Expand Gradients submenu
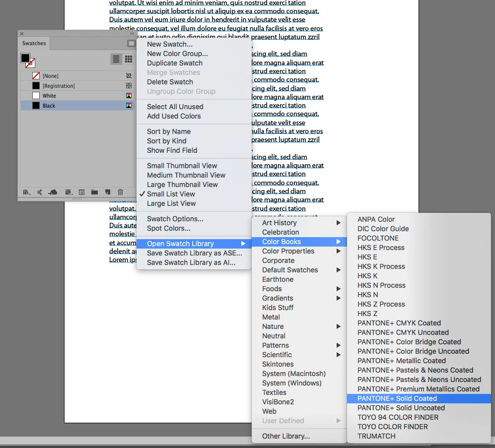The height and width of the screenshot is (448, 495). tap(299, 298)
